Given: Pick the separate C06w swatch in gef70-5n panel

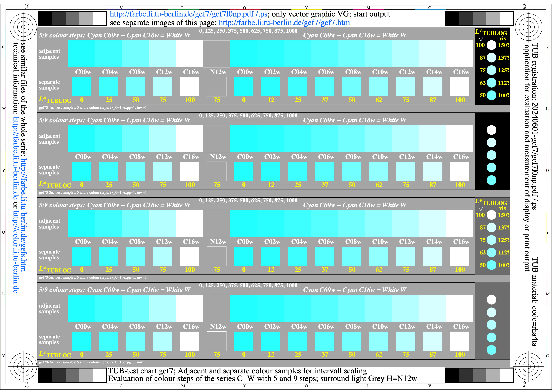Looking at the screenshot, I should click(325, 256).
